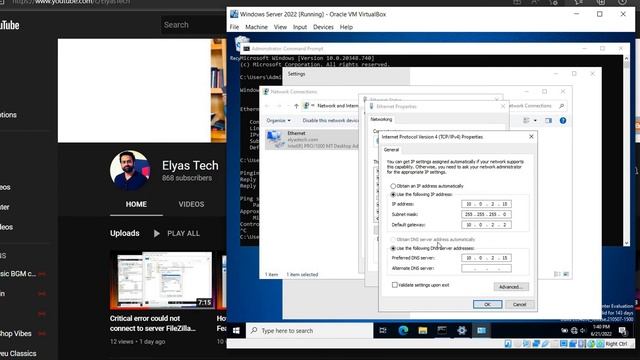The width and height of the screenshot is (640, 360).
Task: Open the VirtualBox View menu
Action: point(280,27)
